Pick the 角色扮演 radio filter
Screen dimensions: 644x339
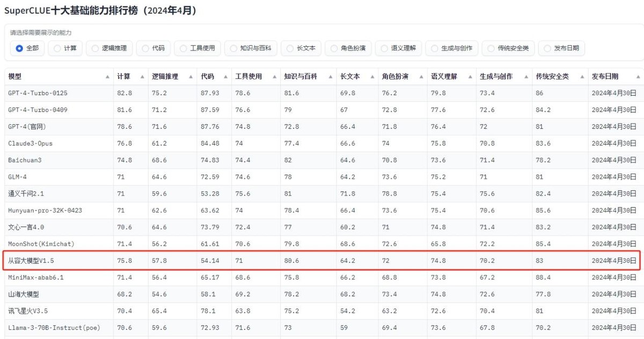tap(334, 48)
